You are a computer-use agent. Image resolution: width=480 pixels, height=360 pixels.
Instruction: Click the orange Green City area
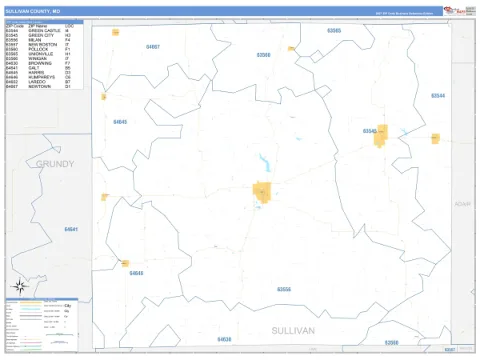(x=381, y=136)
